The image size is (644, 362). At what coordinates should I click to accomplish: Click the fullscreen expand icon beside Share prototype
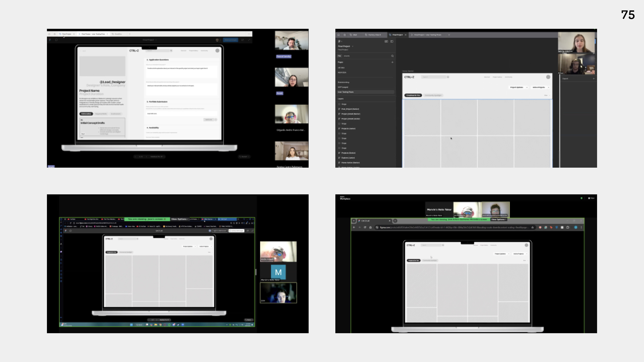(249, 40)
